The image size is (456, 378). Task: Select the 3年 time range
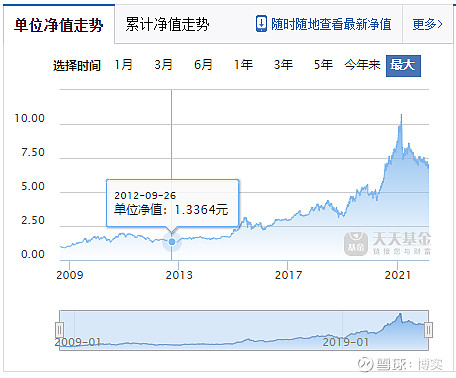(x=283, y=65)
